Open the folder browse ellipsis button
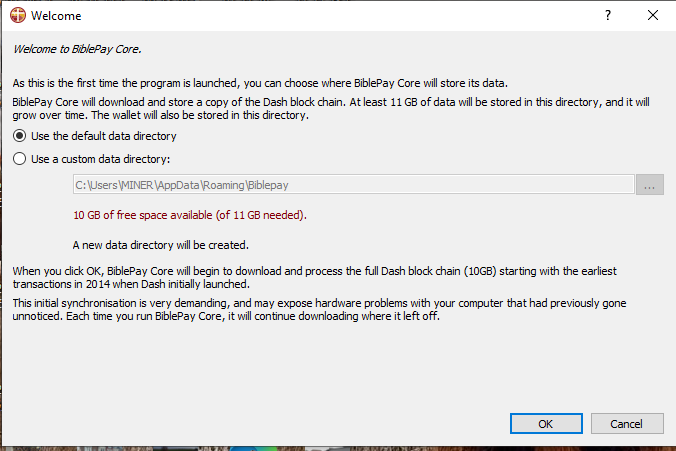Viewport: 676px width, 451px height. (650, 185)
